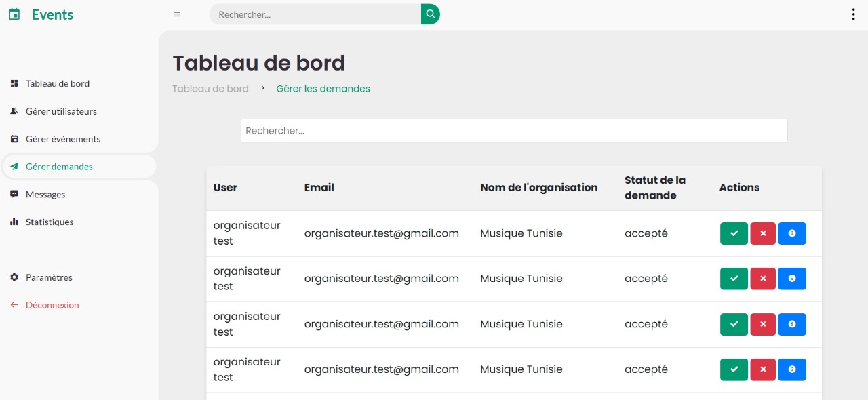Click the first row email organisateur.test@gmail.com
868x400 pixels.
point(382,233)
